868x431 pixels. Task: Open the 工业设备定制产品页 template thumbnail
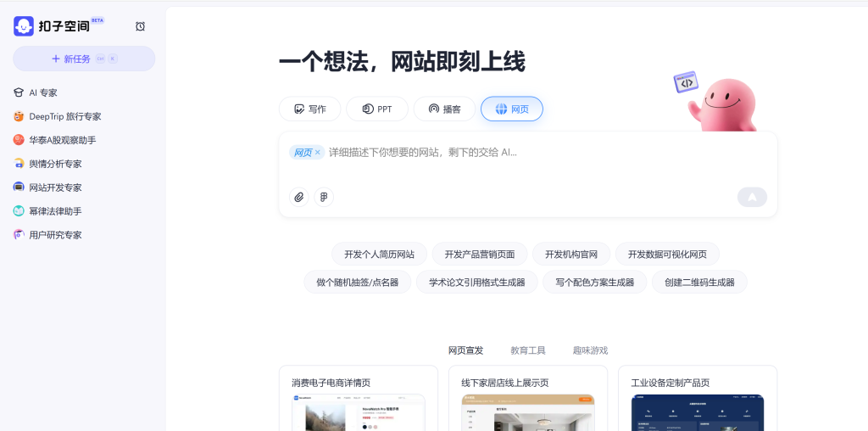click(698, 412)
